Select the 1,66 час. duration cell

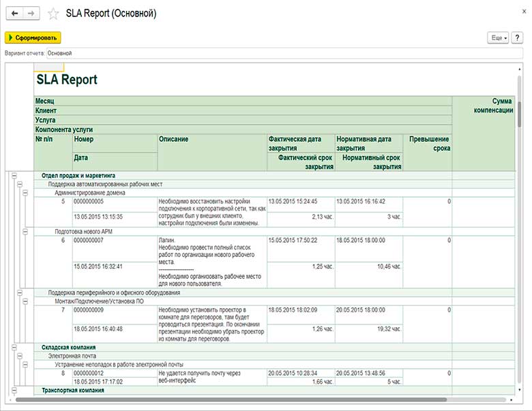tap(301, 382)
